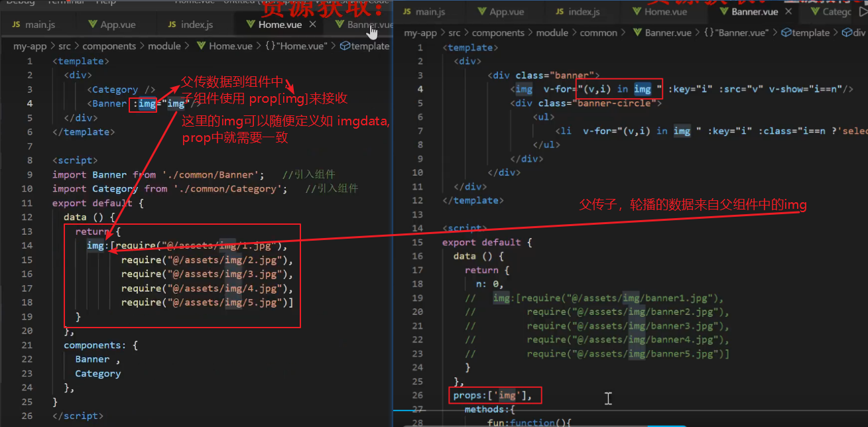Click "<Category />" code in Home.vue
This screenshot has width=868, height=427.
click(x=121, y=90)
